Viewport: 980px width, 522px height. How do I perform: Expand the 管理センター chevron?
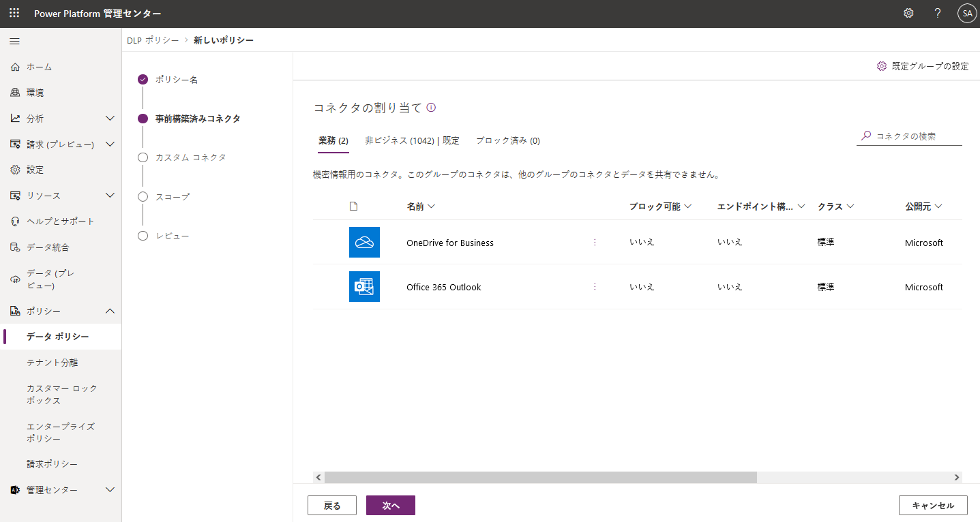(x=110, y=490)
